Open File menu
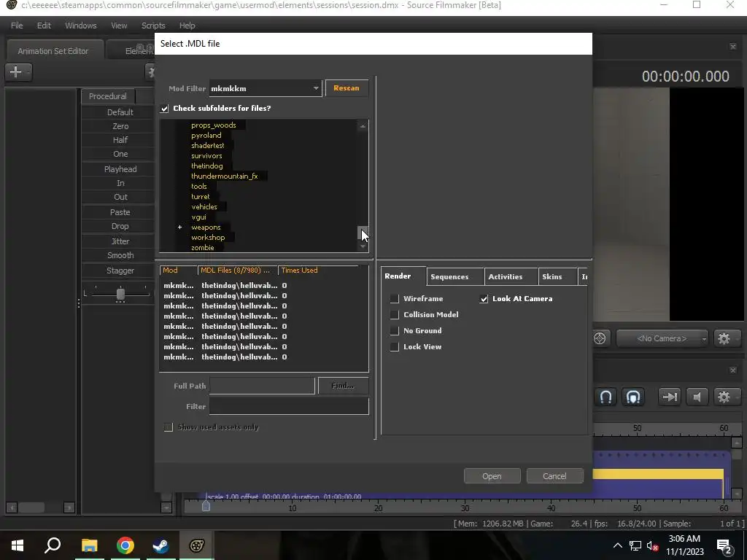Viewport: 747px width, 560px height. (17, 26)
